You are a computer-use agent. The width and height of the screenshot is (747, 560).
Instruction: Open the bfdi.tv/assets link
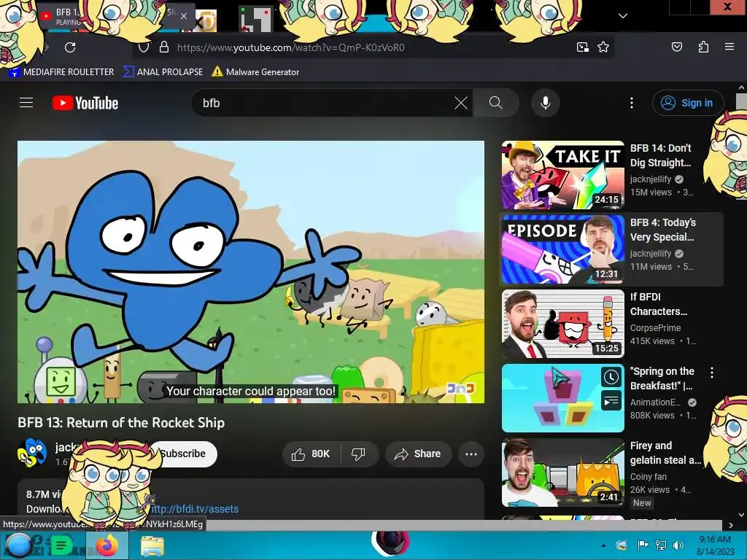[194, 508]
